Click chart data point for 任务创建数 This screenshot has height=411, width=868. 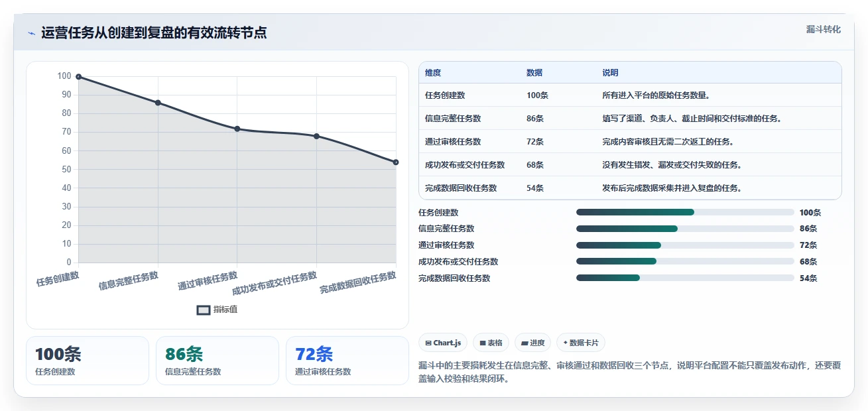78,77
